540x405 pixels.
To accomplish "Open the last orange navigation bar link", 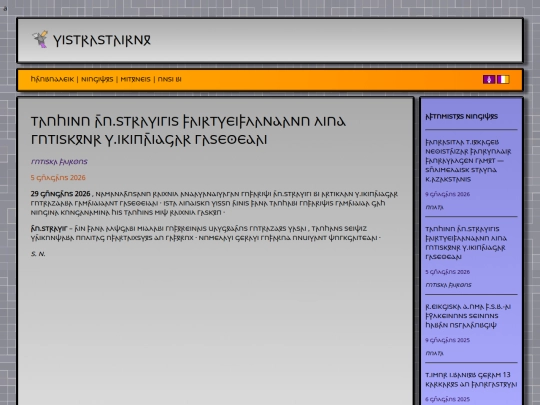I will pyautogui.click(x=169, y=80).
